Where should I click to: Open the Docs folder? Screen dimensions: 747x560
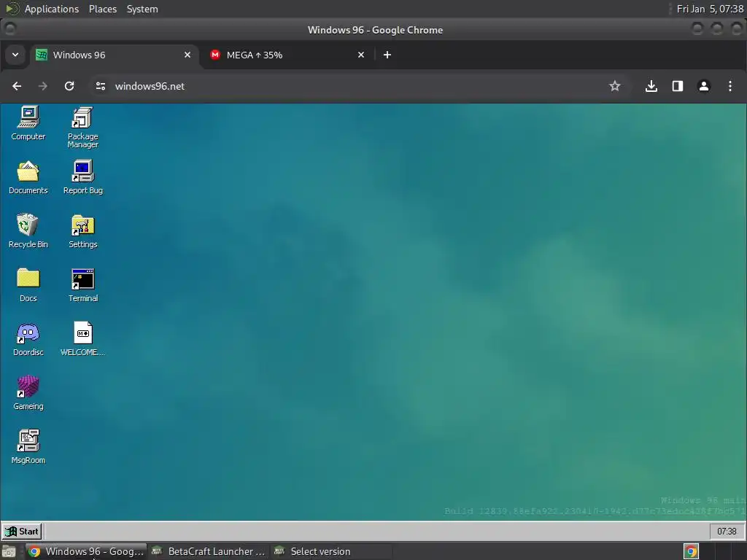(x=28, y=285)
